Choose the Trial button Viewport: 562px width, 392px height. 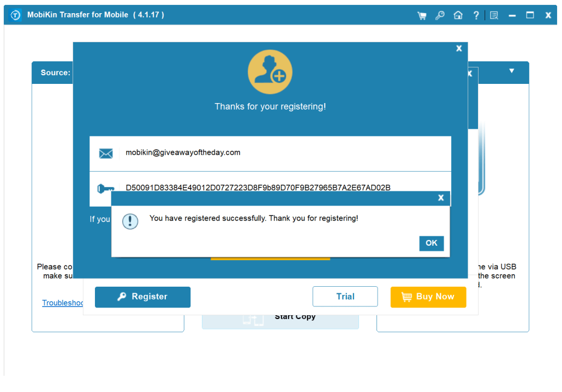coord(345,297)
